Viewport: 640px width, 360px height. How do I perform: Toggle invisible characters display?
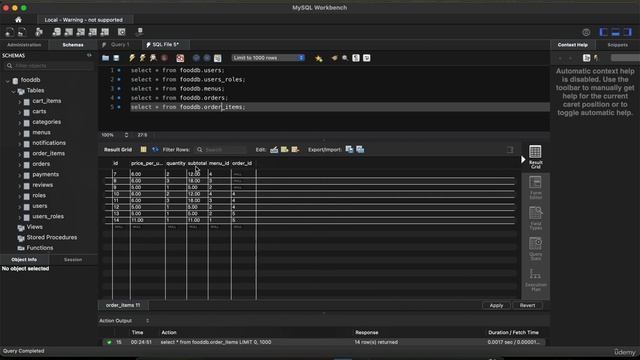point(356,58)
